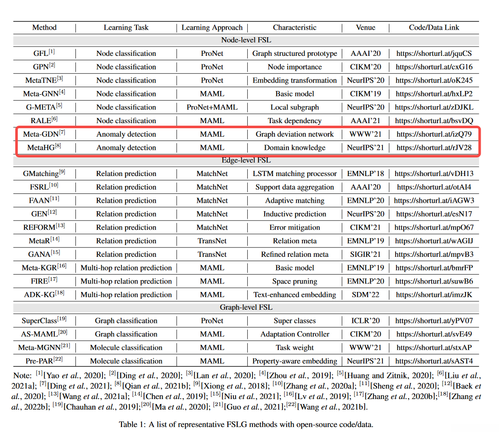504x435 pixels.
Task: Open the MetaR link https://shorturl.at/wAGIJ
Action: pyautogui.click(x=434, y=241)
